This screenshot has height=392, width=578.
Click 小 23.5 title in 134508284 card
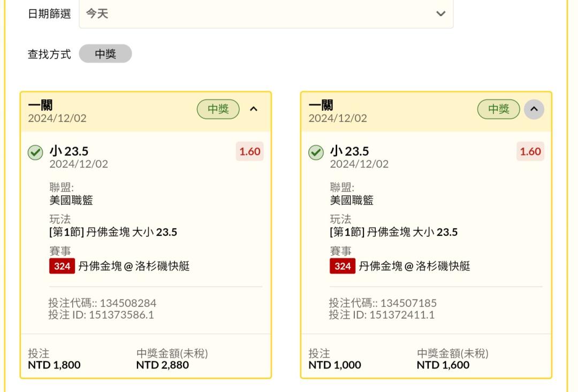(69, 151)
